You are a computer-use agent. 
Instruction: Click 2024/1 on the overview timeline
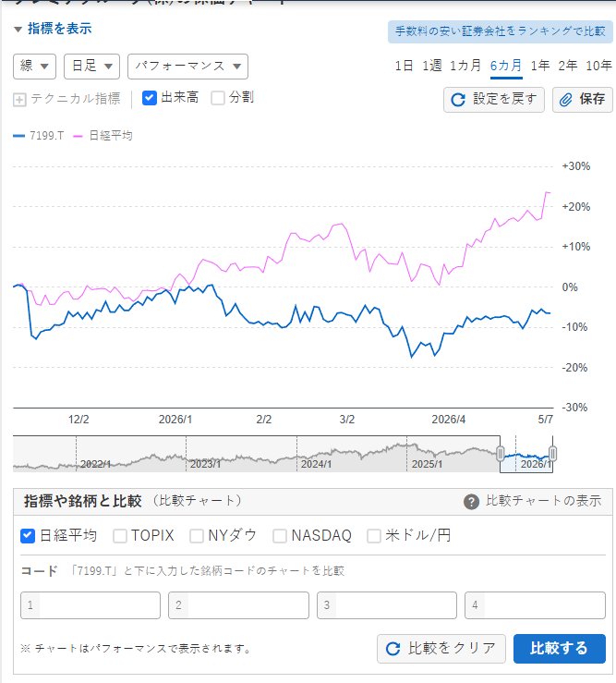[x=316, y=464]
